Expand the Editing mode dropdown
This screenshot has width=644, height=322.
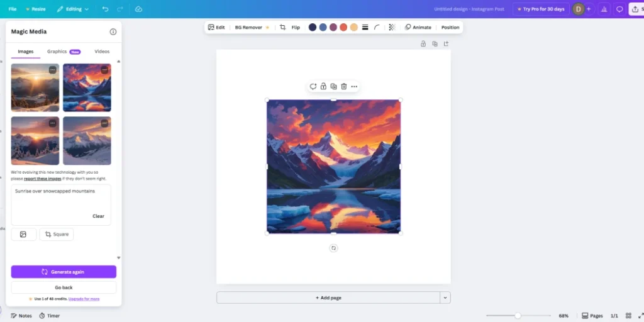(x=72, y=9)
